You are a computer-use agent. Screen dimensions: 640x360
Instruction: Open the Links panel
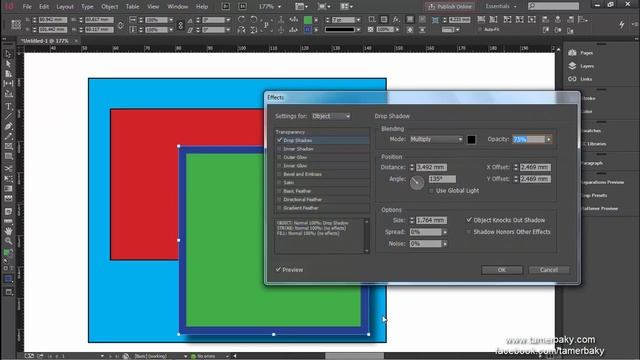[580, 79]
